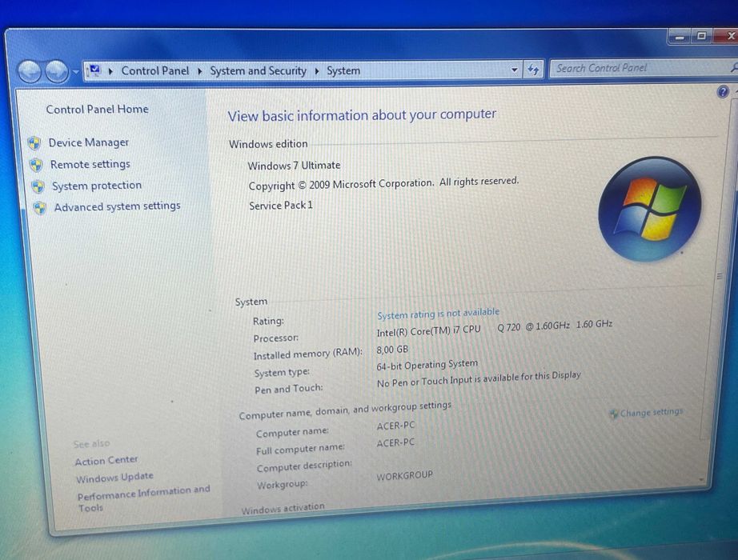The width and height of the screenshot is (738, 560).
Task: Click the Windows 7 Ultimate text
Action: tap(295, 166)
